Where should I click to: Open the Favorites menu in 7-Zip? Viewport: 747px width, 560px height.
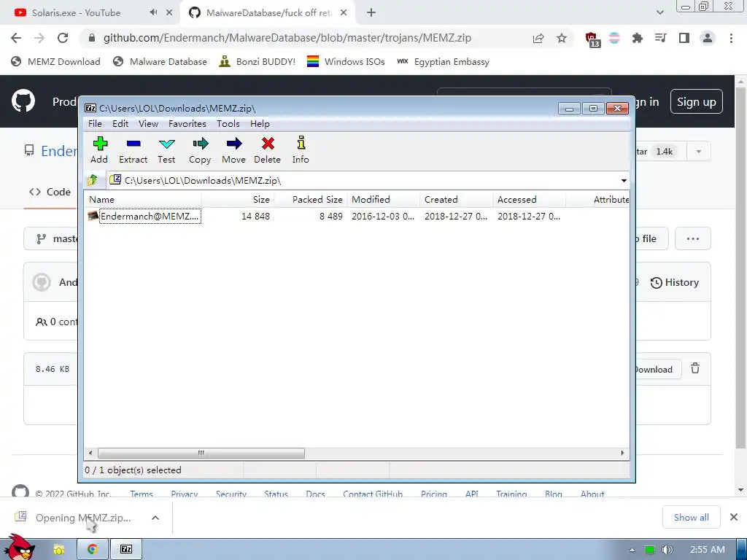pos(187,124)
